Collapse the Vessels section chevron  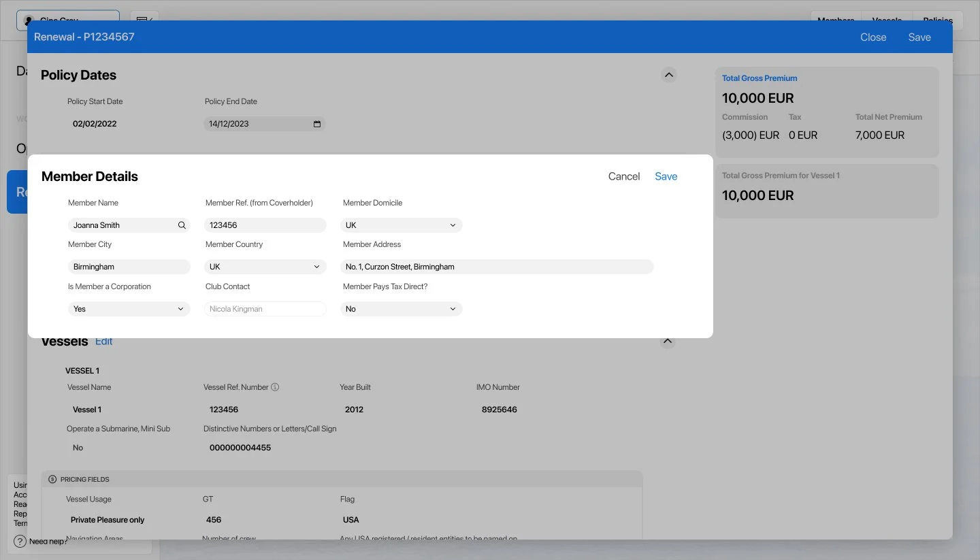[668, 341]
